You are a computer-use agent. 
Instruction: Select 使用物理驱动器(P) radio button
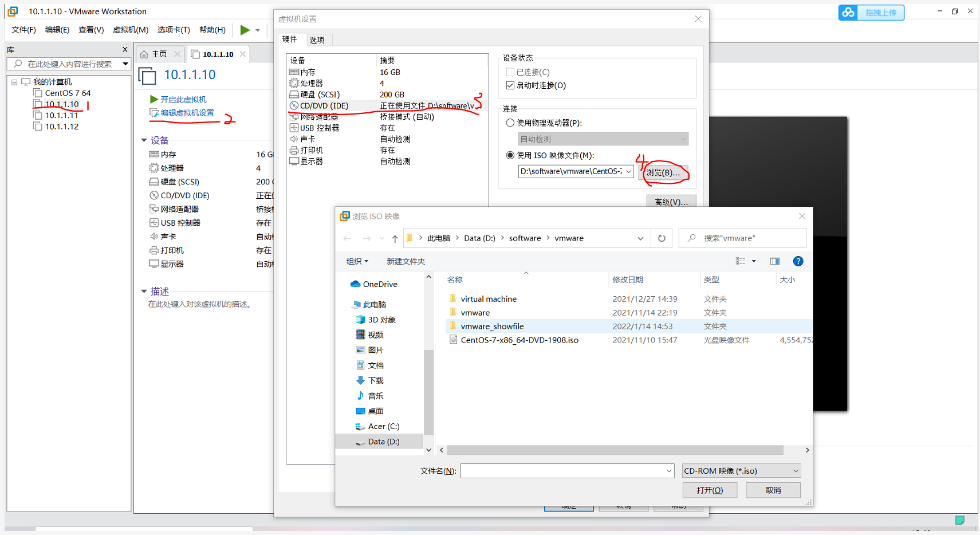510,123
